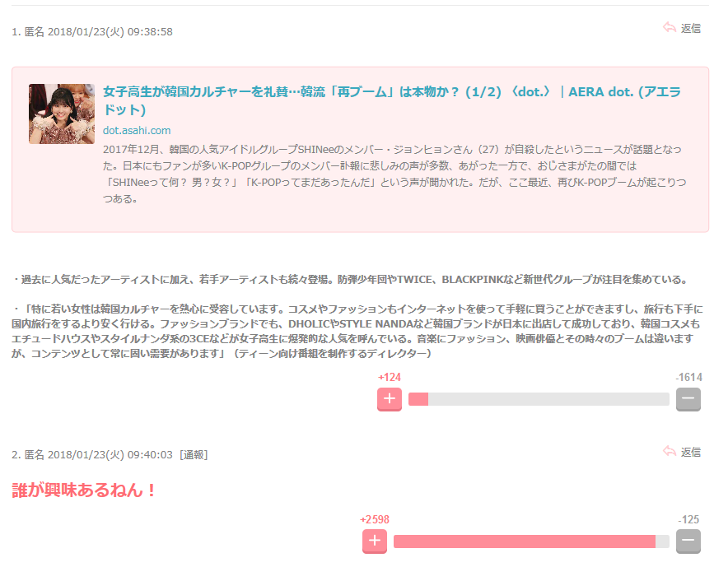
Task: Click the vote ratio bar under comment 1
Action: pos(539,399)
